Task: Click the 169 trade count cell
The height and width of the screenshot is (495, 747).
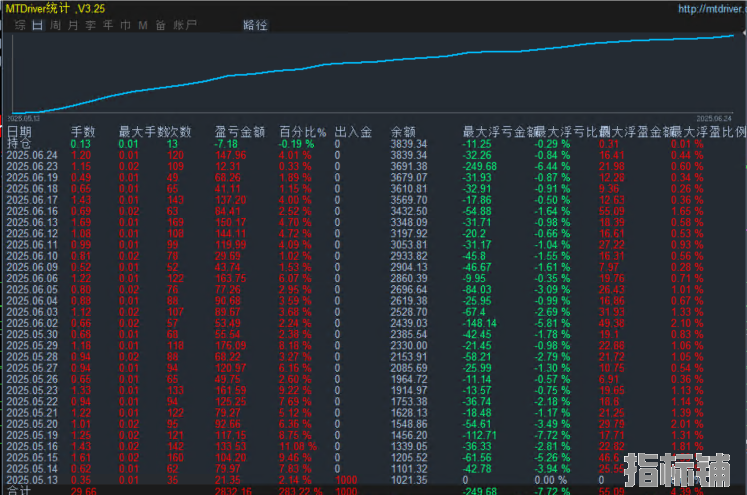Action: click(175, 222)
